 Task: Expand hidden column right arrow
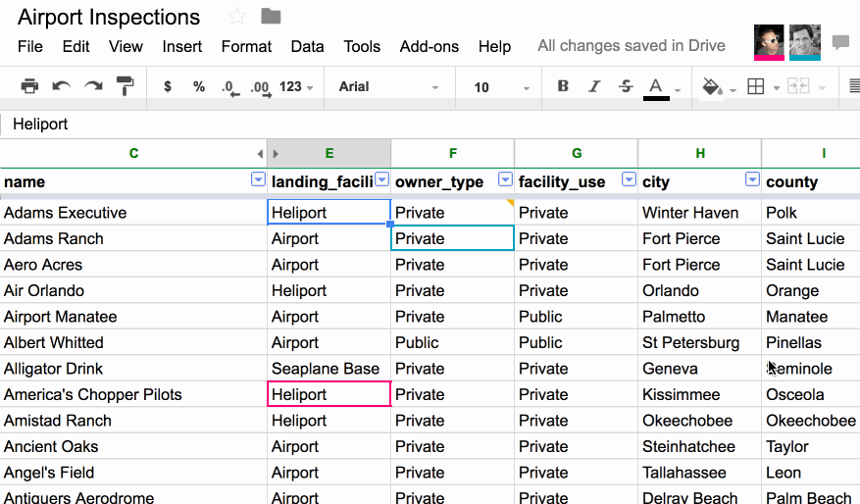point(276,154)
